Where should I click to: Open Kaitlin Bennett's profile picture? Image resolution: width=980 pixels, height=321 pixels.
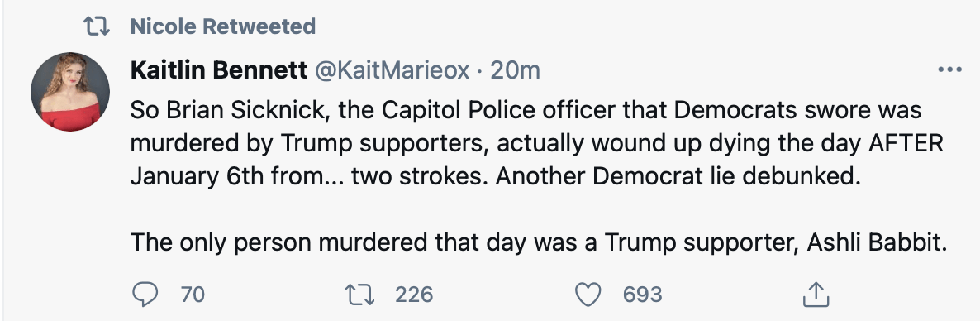70,91
